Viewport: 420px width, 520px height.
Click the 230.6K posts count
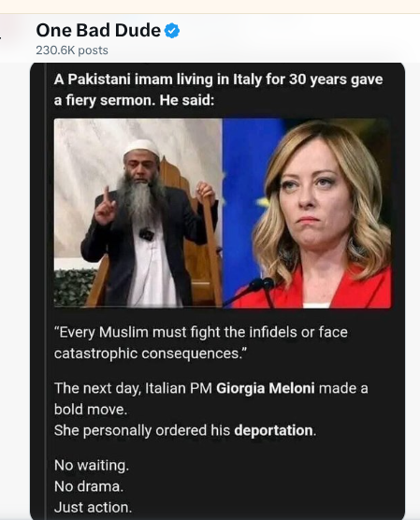click(x=72, y=51)
